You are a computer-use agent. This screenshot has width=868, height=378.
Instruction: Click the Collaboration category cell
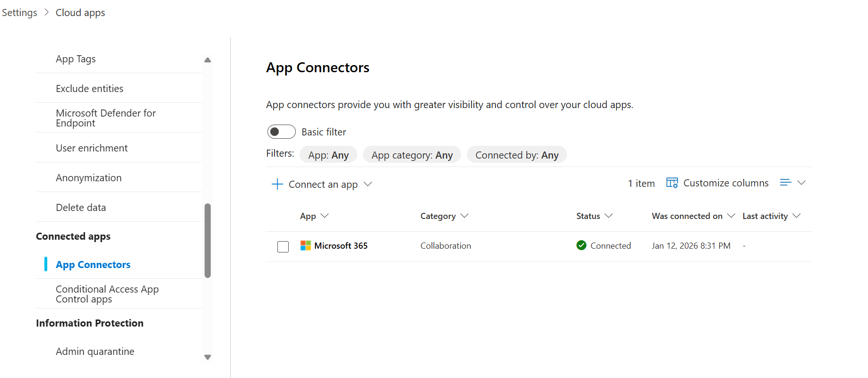pyautogui.click(x=446, y=245)
